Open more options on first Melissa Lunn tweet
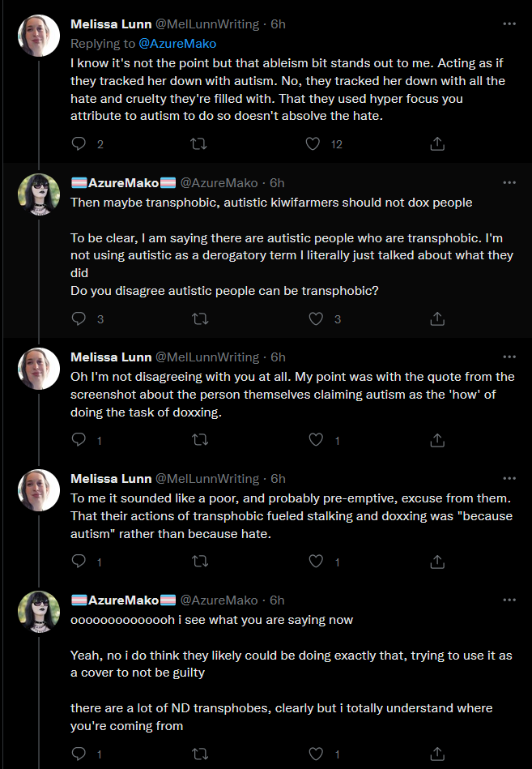This screenshot has height=769, width=532. tap(509, 24)
